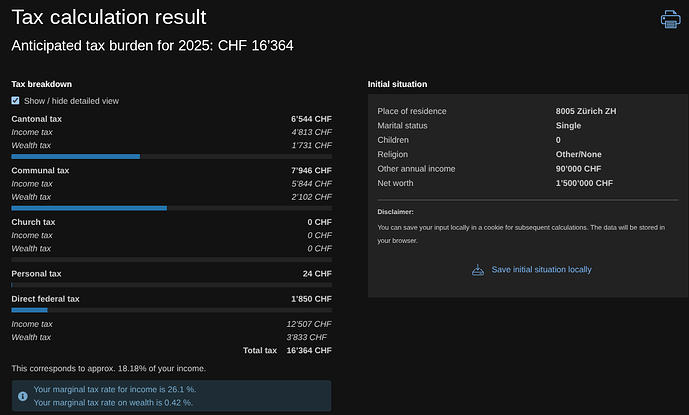This screenshot has width=689, height=415.
Task: Click the 8005 Zürich ZH residence value
Action: point(586,111)
